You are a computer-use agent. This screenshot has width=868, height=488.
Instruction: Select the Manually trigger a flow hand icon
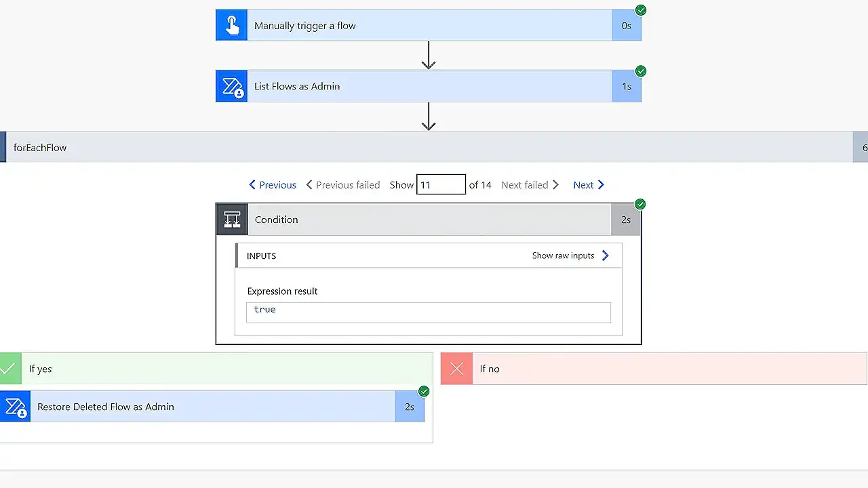click(231, 24)
